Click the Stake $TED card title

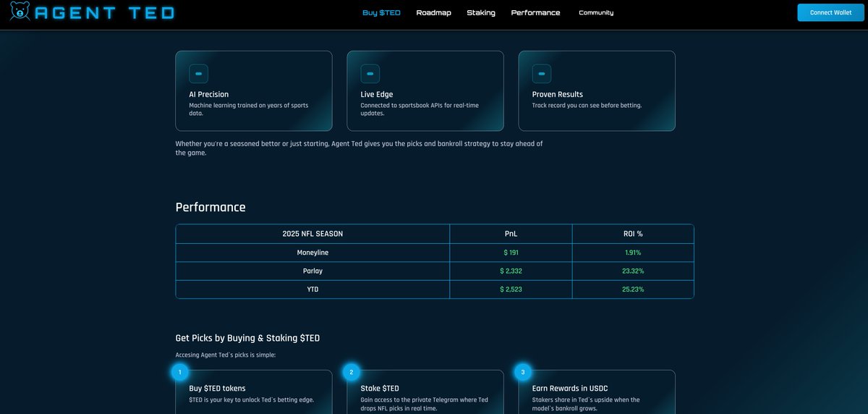(x=380, y=389)
